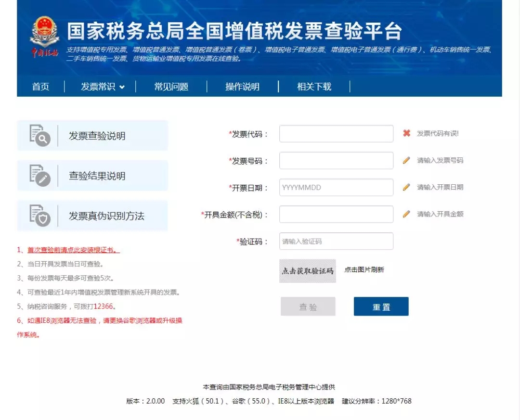This screenshot has width=520, height=420.
Task: Click the *验证码： field label
Action: (252, 242)
